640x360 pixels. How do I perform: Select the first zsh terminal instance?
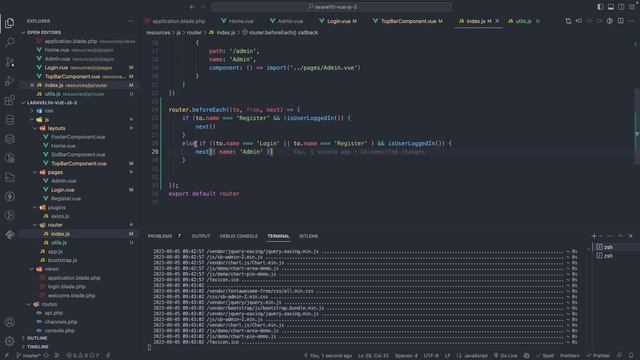pos(616,247)
